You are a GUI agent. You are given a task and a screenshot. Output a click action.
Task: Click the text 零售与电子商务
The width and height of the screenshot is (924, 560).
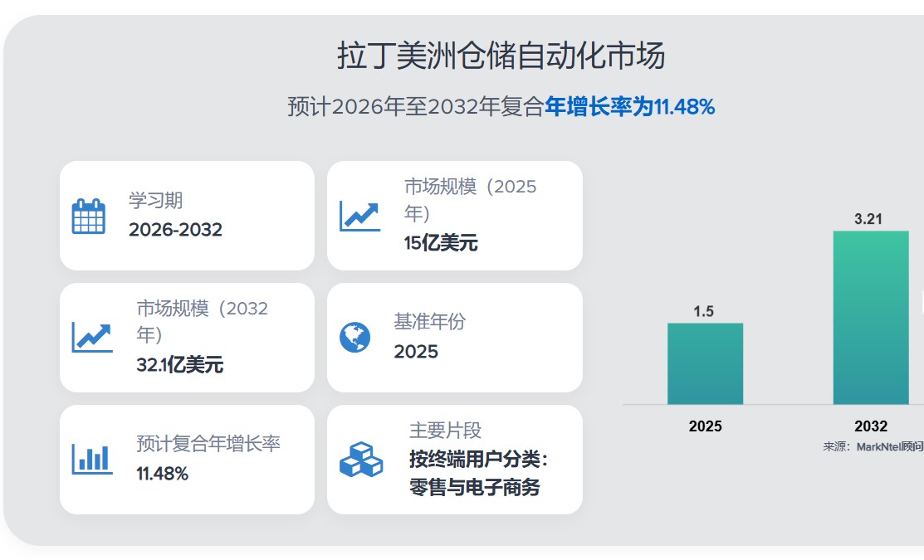tap(474, 487)
